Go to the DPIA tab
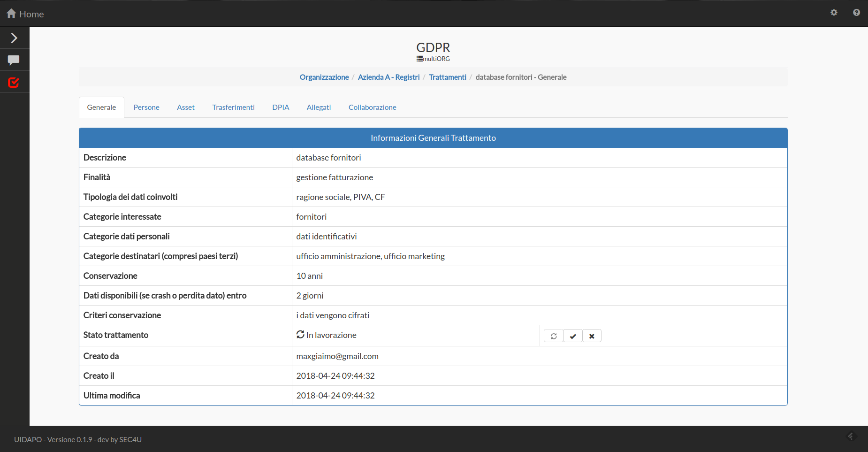 pos(281,107)
